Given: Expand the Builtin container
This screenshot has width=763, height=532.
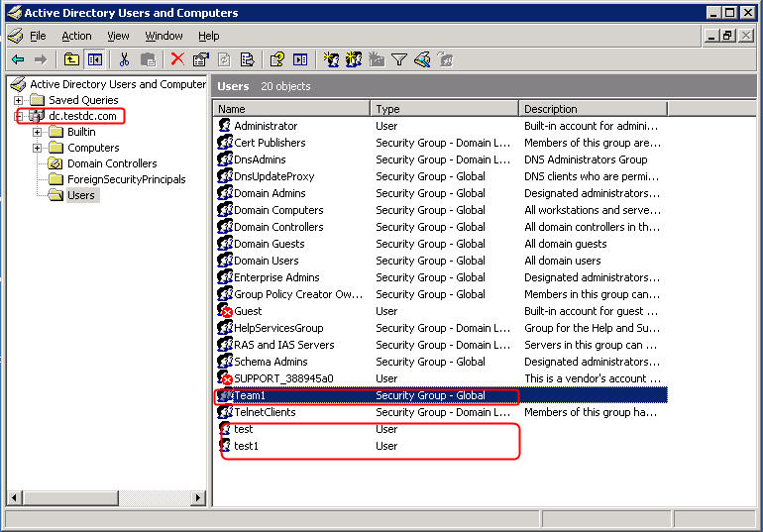Looking at the screenshot, I should 37,132.
